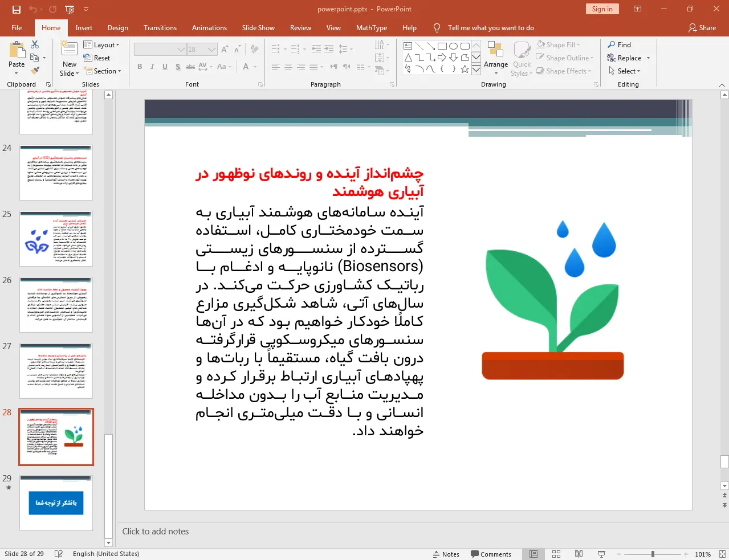Select slide 29 thumbnail

click(56, 503)
